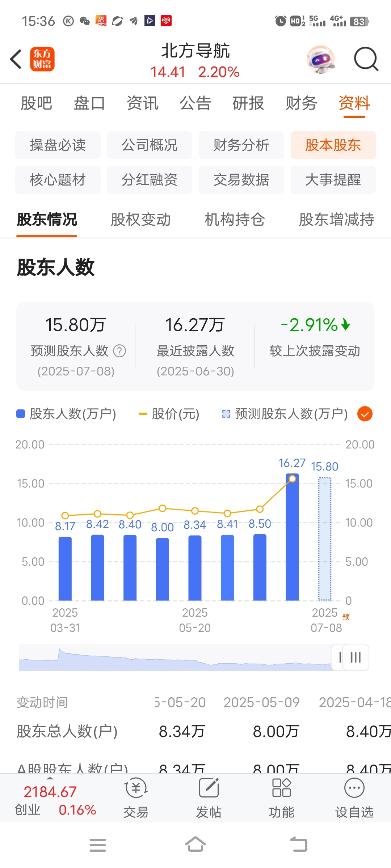Image resolution: width=391 pixels, height=868 pixels.
Task: Toggle the 股价(元) legend series
Action: 169,414
